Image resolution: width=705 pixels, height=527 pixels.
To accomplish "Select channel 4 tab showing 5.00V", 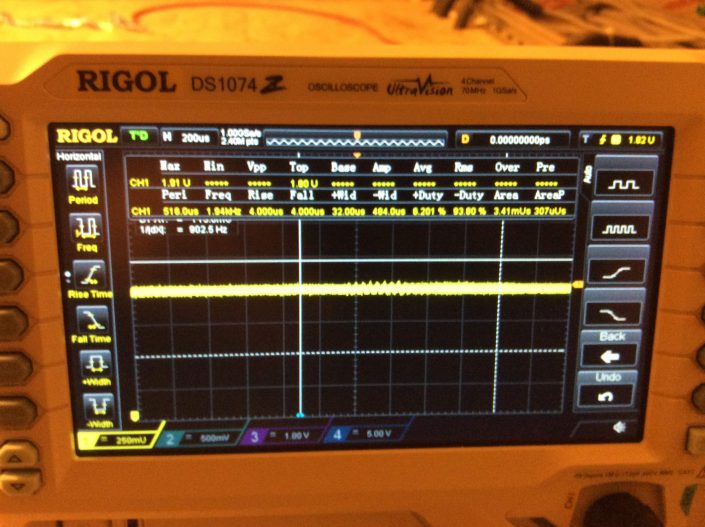I will click(368, 433).
